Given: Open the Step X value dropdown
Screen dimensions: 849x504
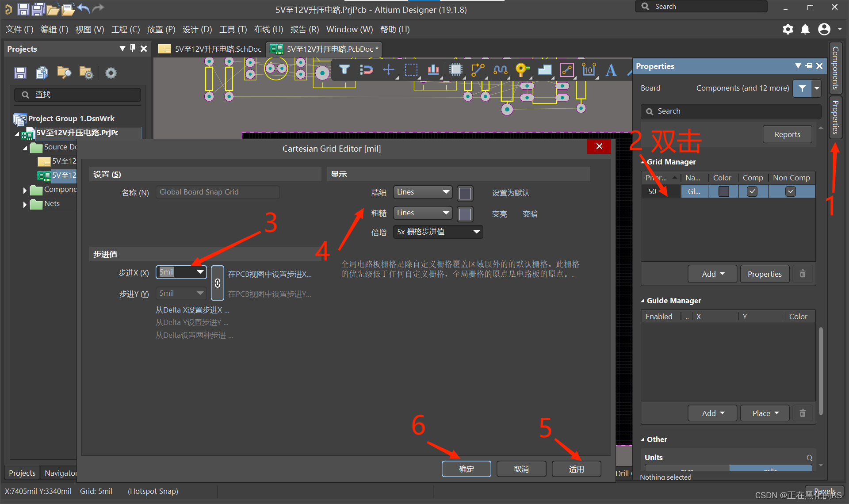Looking at the screenshot, I should (200, 272).
